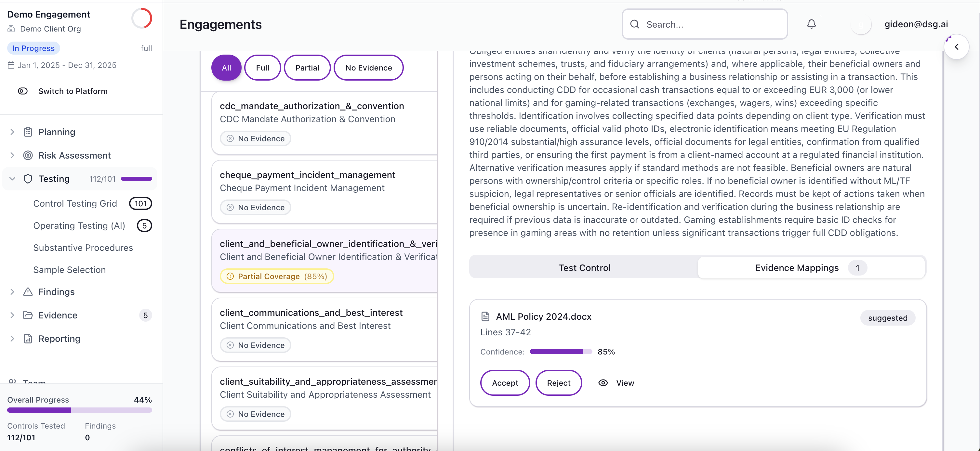Click the 85% confidence bar

[x=561, y=352]
